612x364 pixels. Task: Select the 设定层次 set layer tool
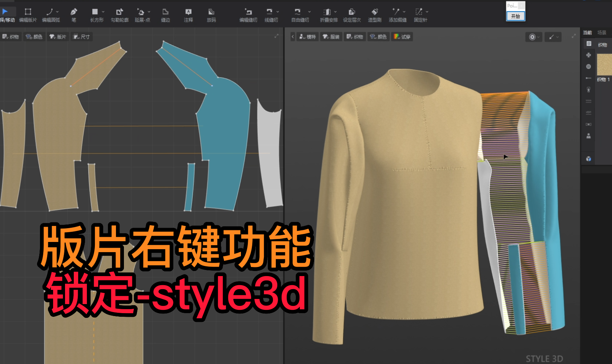(x=352, y=15)
